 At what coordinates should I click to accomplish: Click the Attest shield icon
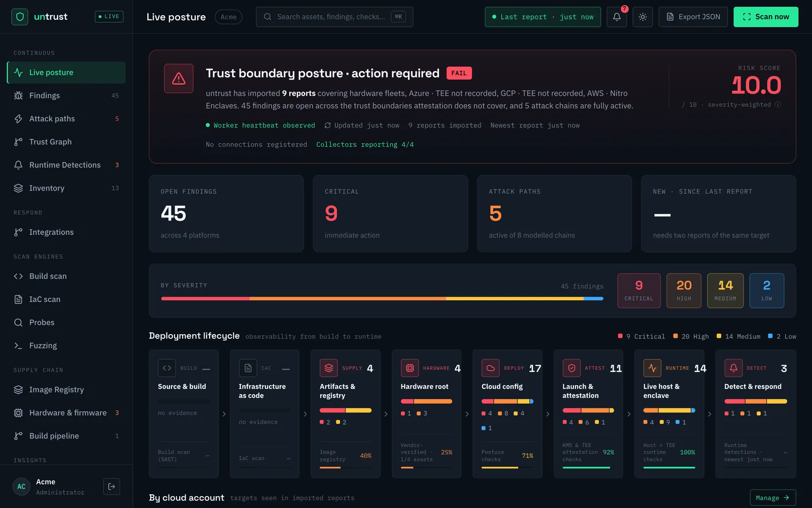[571, 368]
